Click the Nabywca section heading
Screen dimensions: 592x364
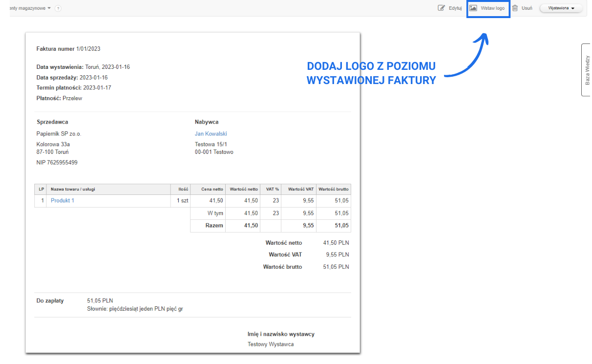click(x=207, y=122)
